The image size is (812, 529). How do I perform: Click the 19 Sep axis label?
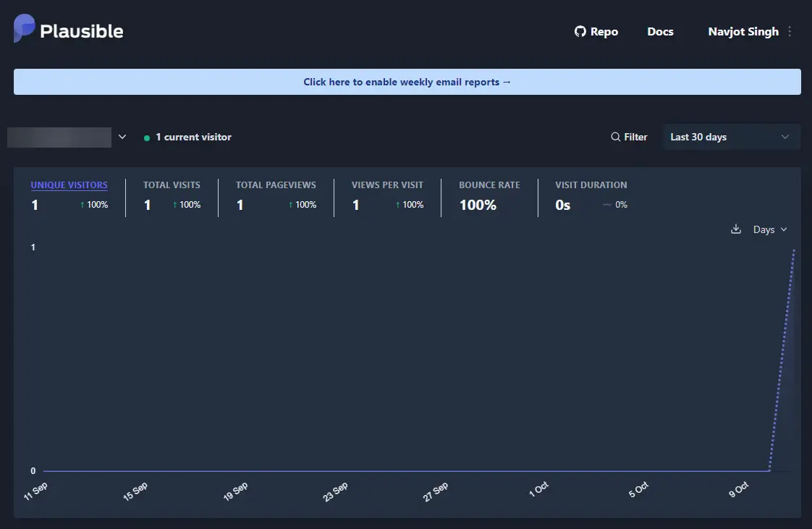[235, 491]
